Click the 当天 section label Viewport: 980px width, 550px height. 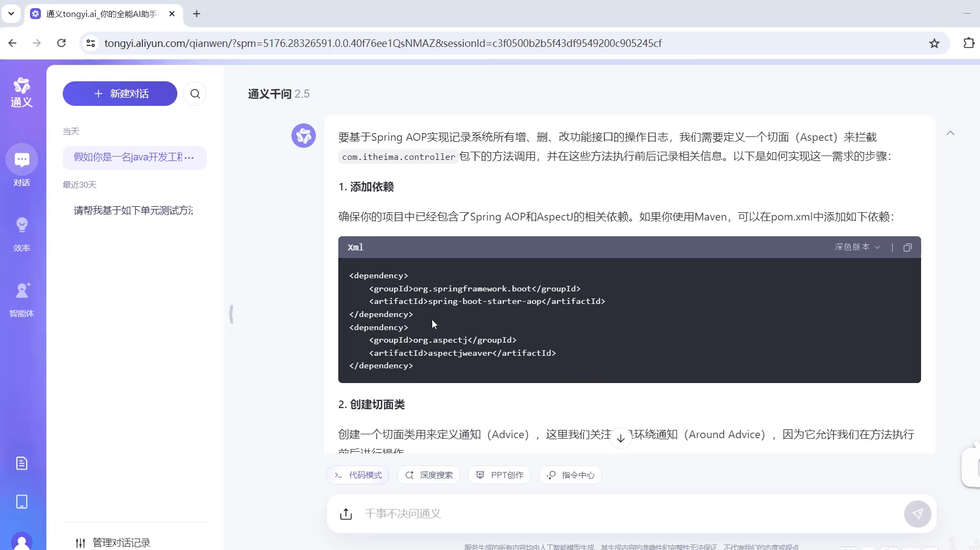(x=71, y=131)
